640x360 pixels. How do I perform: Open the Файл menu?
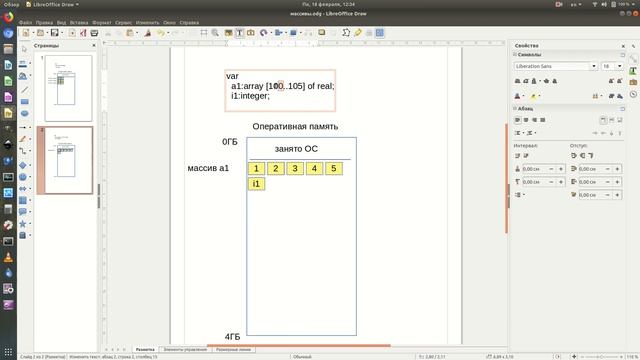click(x=25, y=22)
